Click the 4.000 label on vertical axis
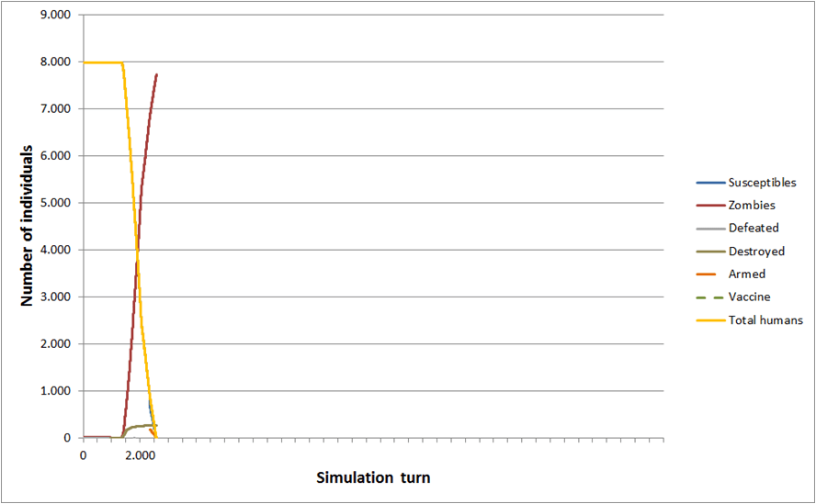This screenshot has height=504, width=816. pos(56,250)
